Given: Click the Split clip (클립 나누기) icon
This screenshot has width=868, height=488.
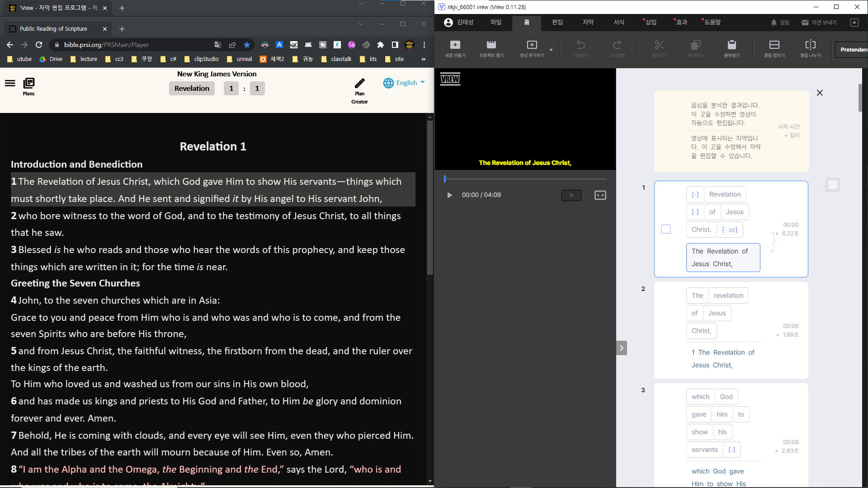Looking at the screenshot, I should click(x=810, y=45).
